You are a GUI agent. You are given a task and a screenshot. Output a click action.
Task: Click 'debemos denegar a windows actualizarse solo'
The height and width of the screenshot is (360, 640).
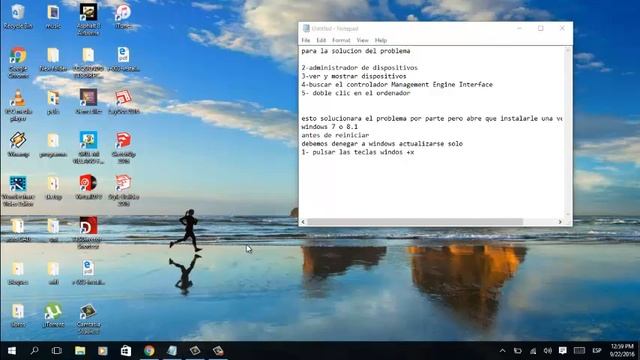pyautogui.click(x=382, y=144)
